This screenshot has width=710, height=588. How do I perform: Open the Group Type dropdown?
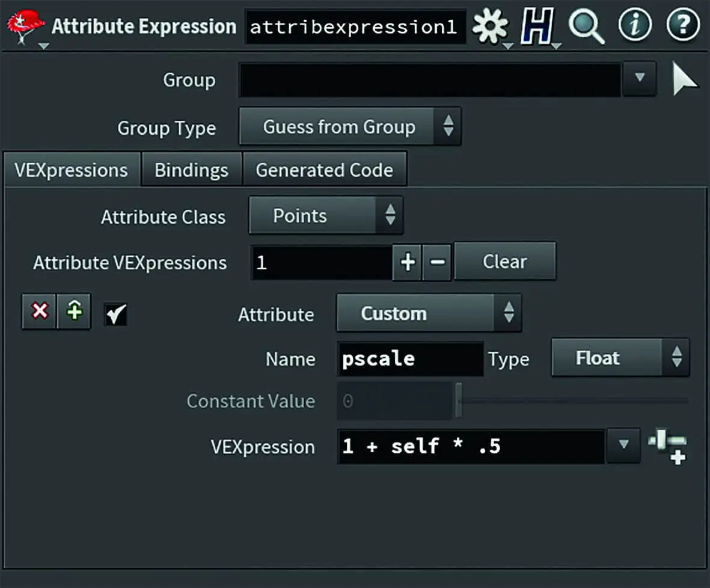tap(350, 127)
